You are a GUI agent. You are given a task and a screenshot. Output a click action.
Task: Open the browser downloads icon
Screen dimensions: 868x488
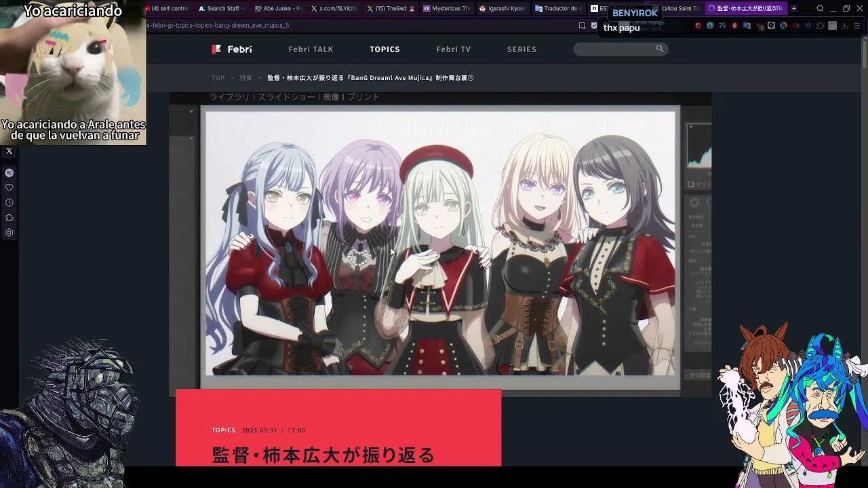(845, 26)
